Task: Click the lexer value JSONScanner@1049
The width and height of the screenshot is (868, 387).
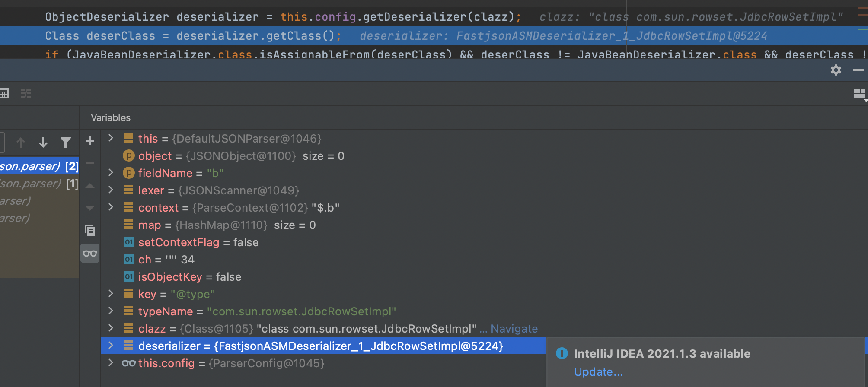Action: (x=238, y=190)
